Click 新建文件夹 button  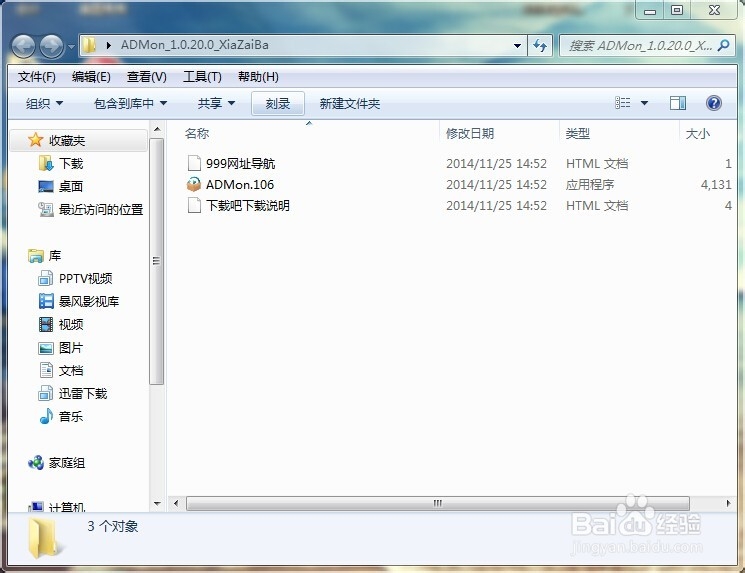350,103
